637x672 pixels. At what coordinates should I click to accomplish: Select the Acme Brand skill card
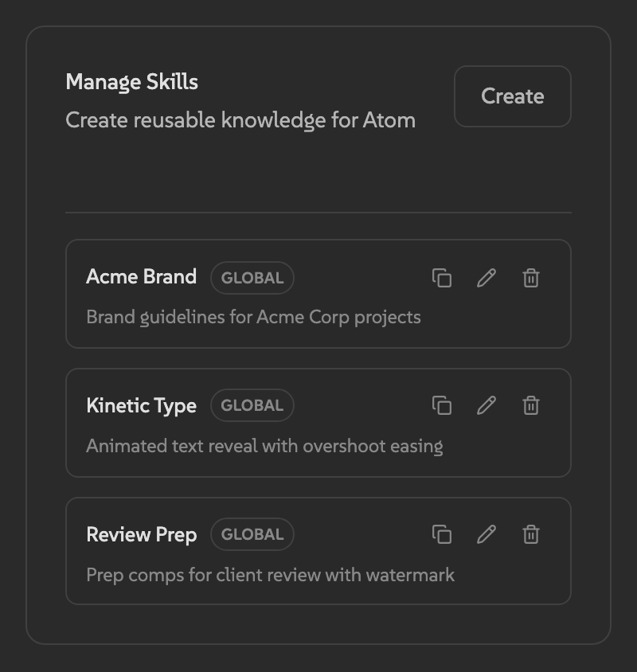tap(318, 294)
